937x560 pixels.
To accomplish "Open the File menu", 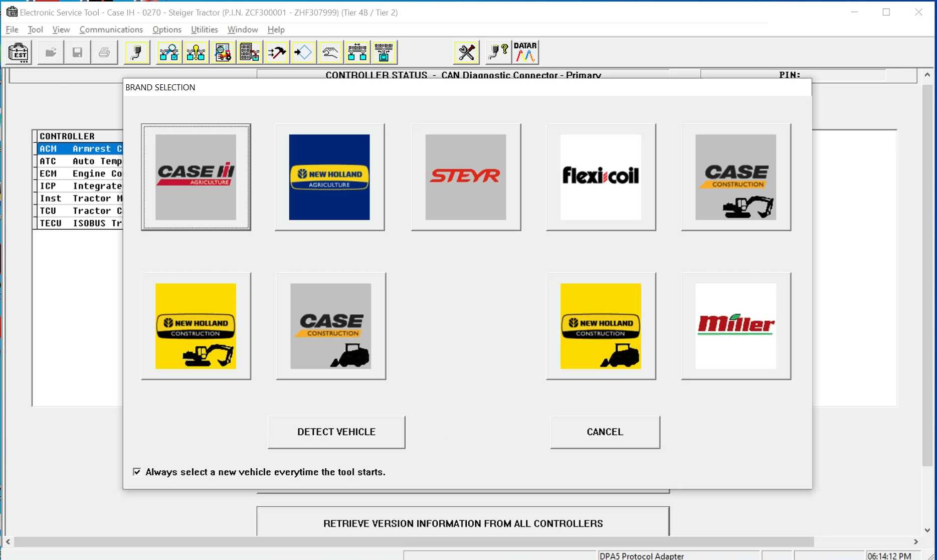I will [x=12, y=30].
